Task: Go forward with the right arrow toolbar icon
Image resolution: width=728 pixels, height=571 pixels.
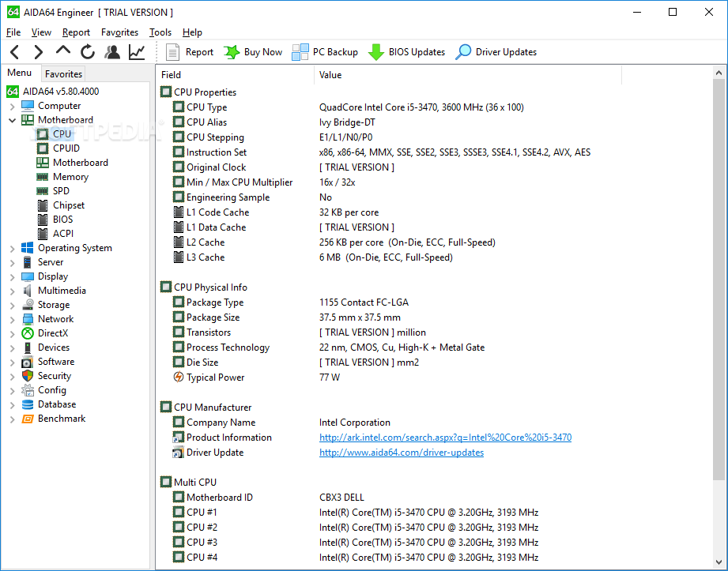Action: coord(39,52)
